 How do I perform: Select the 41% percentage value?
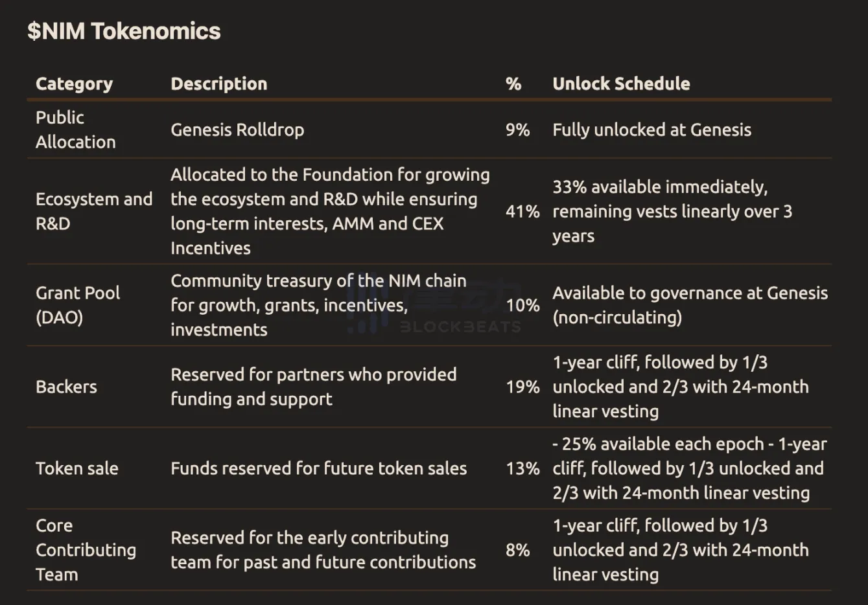[x=522, y=211]
